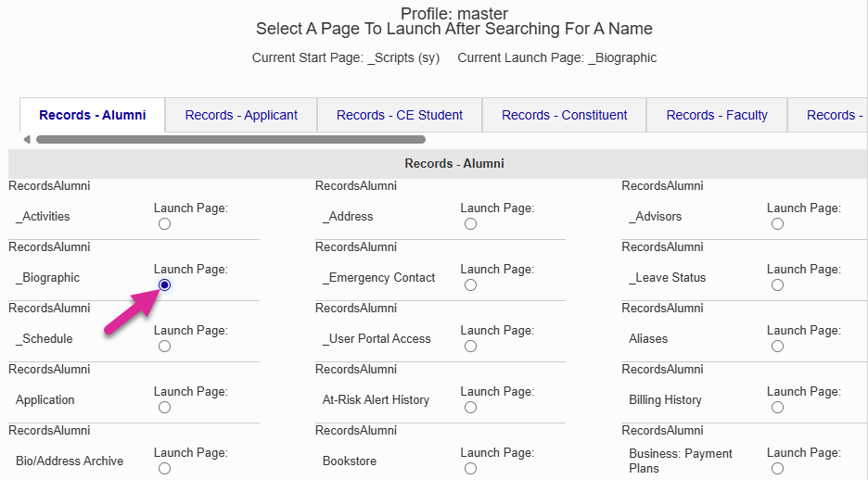The height and width of the screenshot is (480, 868).
Task: Open the Records - Constituent tab
Action: 564,115
